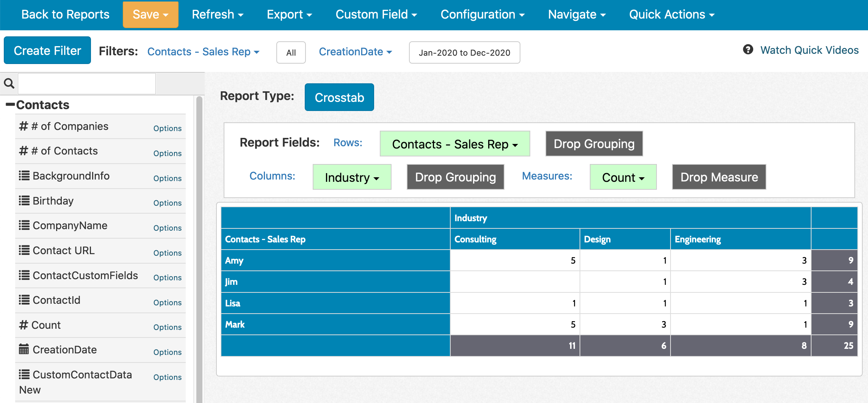
Task: Click the Create Filter button
Action: (47, 50)
